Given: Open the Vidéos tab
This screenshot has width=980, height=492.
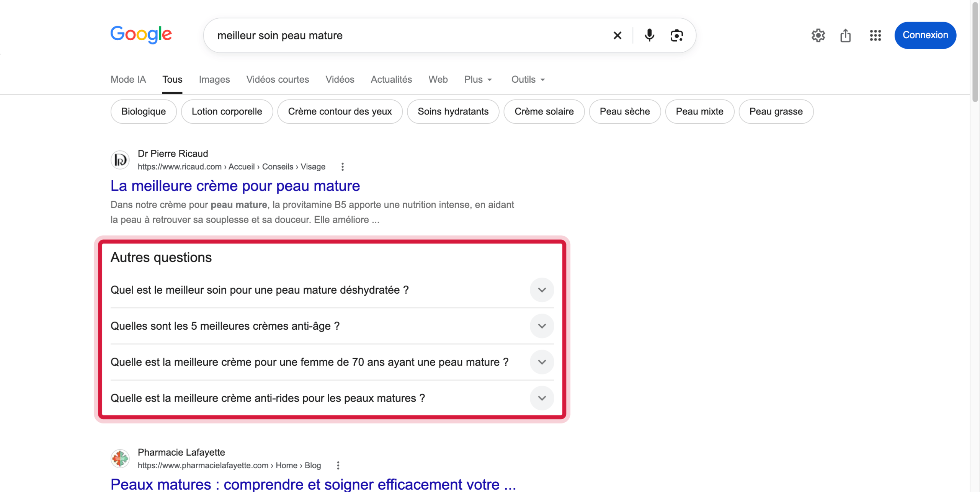Looking at the screenshot, I should (340, 79).
